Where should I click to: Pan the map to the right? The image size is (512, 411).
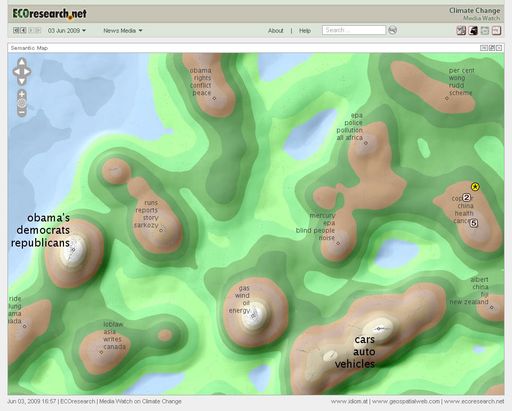[x=28, y=71]
